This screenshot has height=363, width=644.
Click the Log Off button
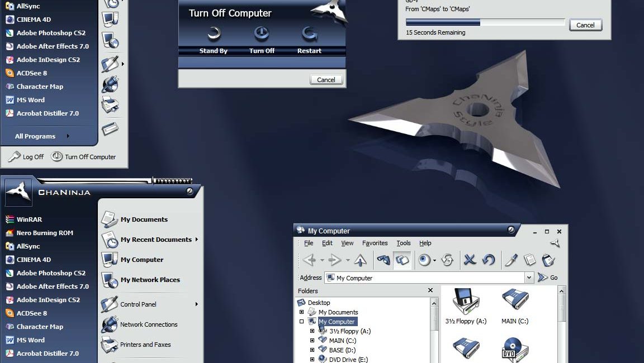click(26, 157)
